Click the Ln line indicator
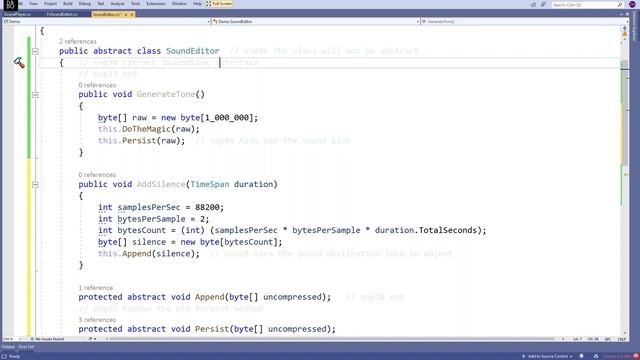The height and width of the screenshot is (360, 640). click(577, 339)
